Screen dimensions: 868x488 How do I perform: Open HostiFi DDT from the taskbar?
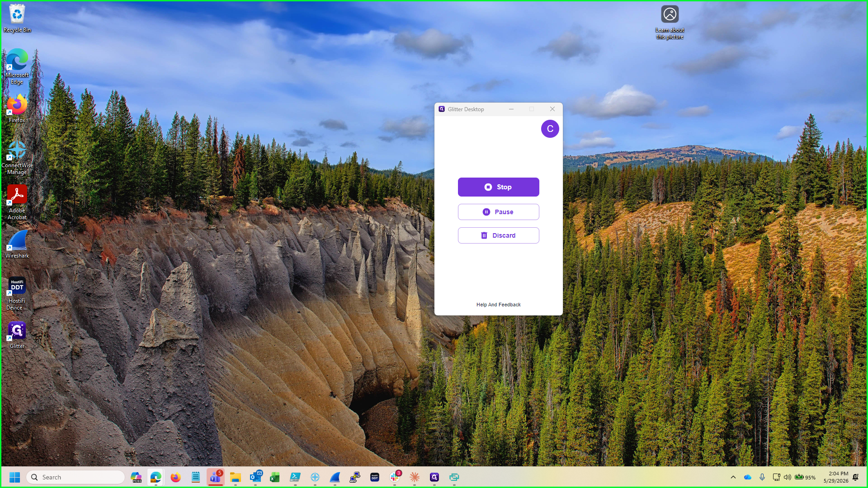[375, 477]
